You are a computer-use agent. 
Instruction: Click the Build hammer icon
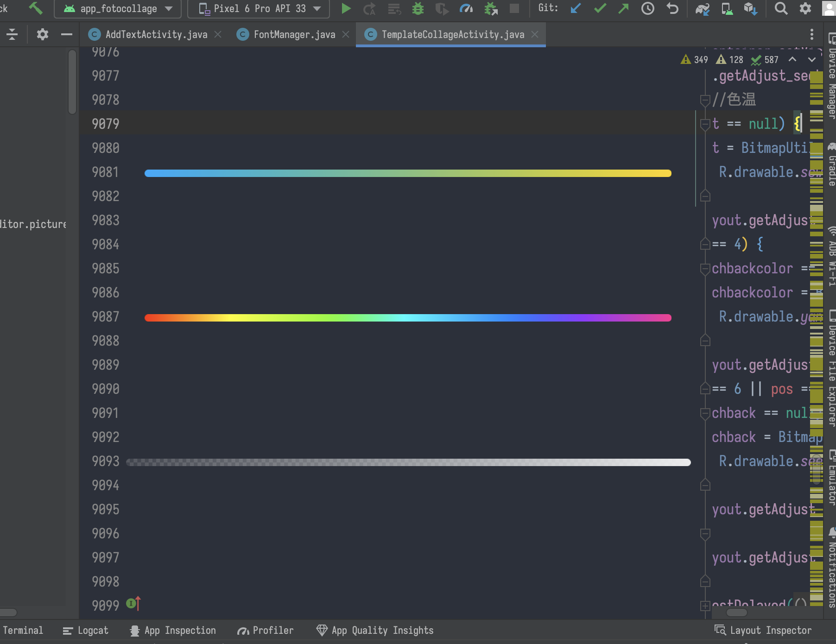[36, 8]
